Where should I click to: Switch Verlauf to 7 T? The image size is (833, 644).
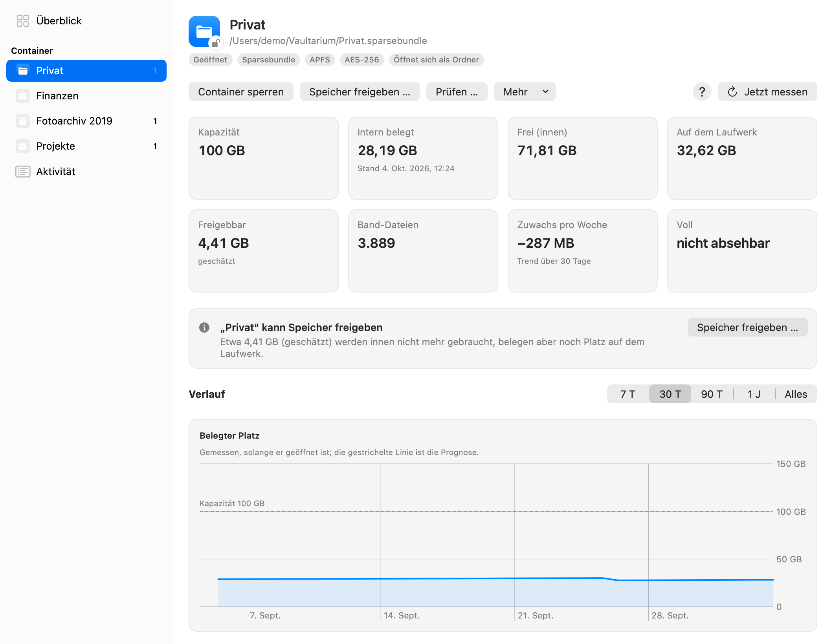628,394
